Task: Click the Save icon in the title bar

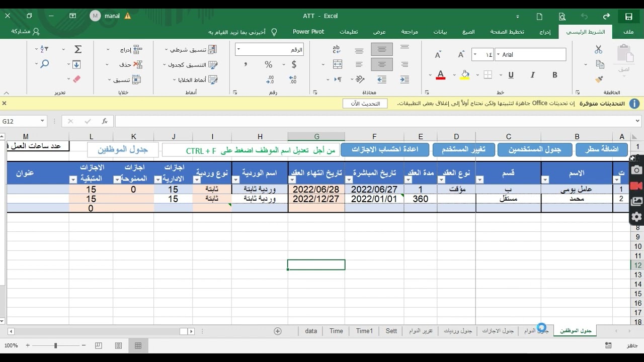Action: coord(628,16)
